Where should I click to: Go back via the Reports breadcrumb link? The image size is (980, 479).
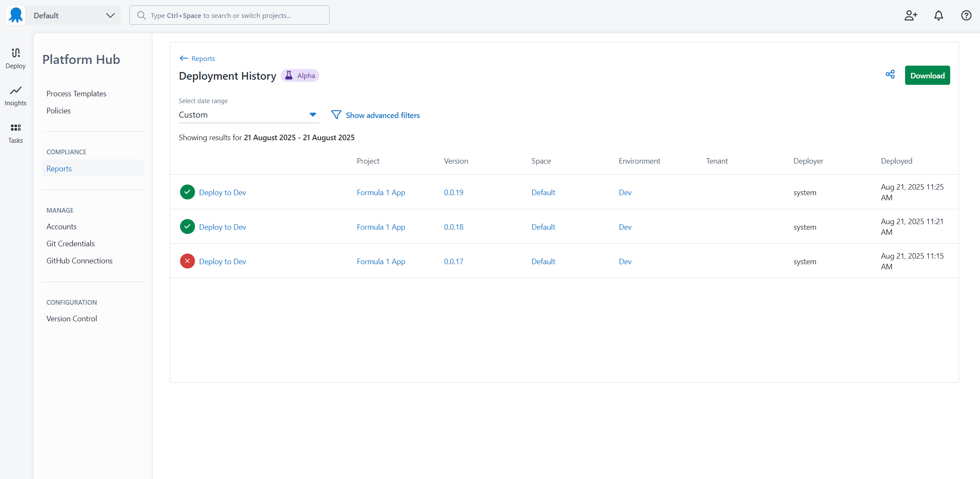coord(203,58)
